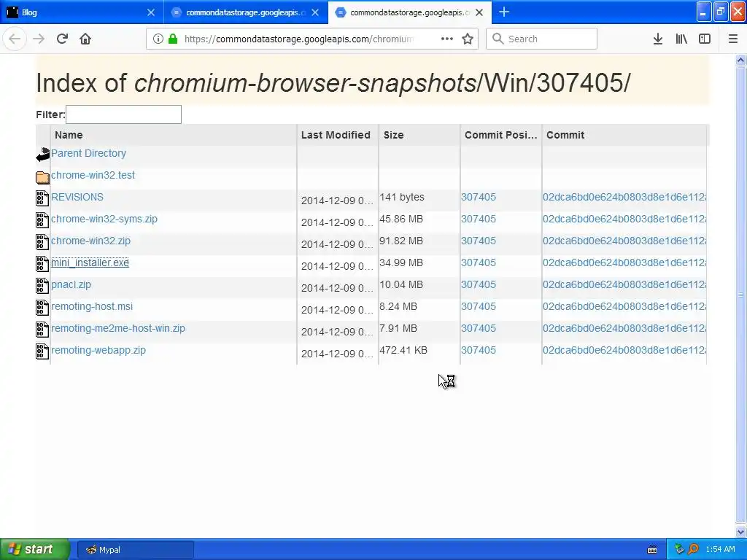Open the Windows Start menu
747x560 pixels.
[34, 550]
